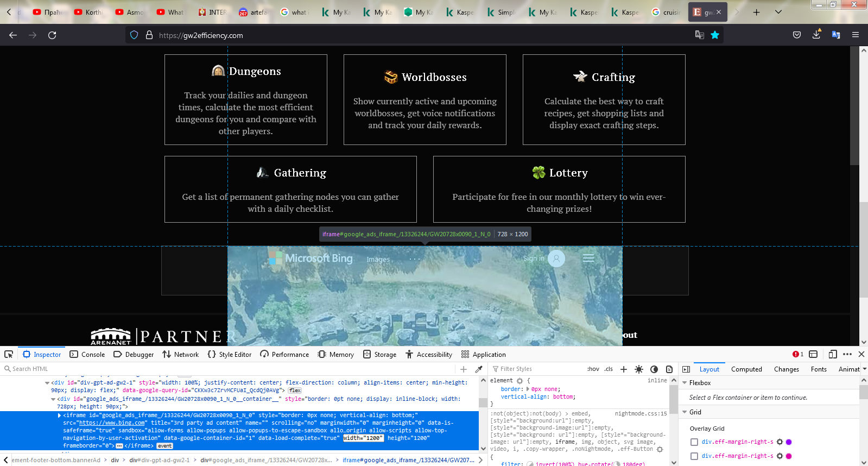Open the Computed styles tab
Image resolution: width=868 pixels, height=466 pixels.
746,369
